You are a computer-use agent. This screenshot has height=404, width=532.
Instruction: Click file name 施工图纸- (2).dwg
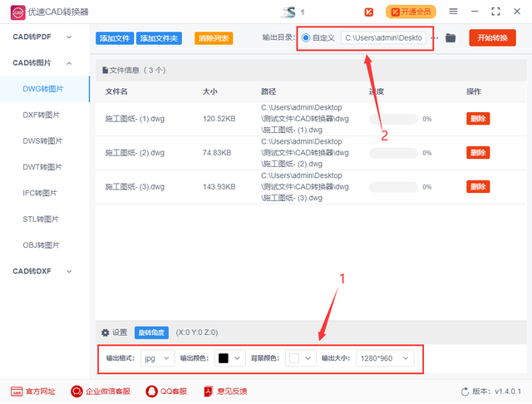point(135,153)
